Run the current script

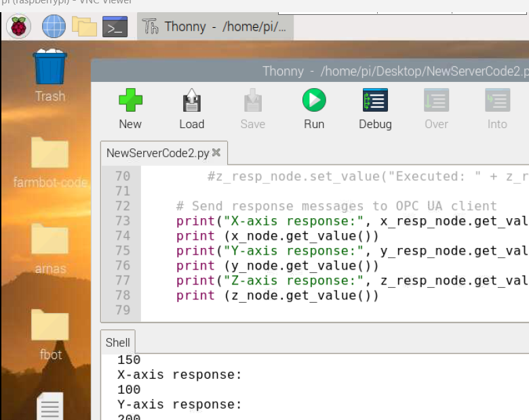tap(314, 109)
